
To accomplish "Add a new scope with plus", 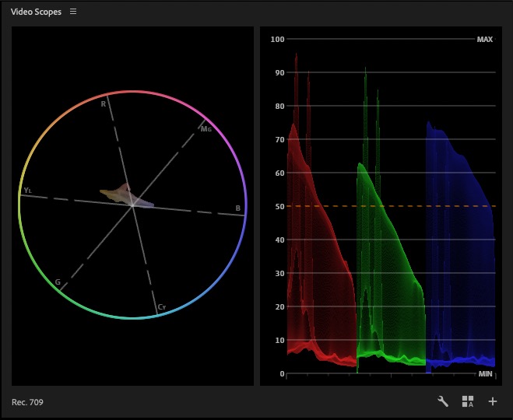I will click(x=493, y=401).
